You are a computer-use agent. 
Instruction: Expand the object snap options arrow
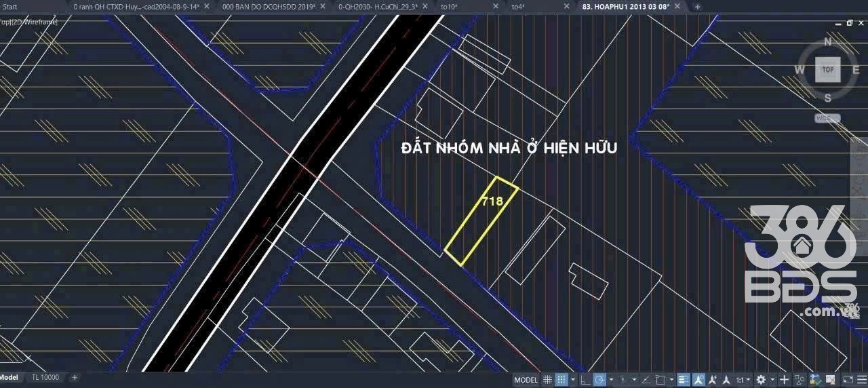(671, 380)
